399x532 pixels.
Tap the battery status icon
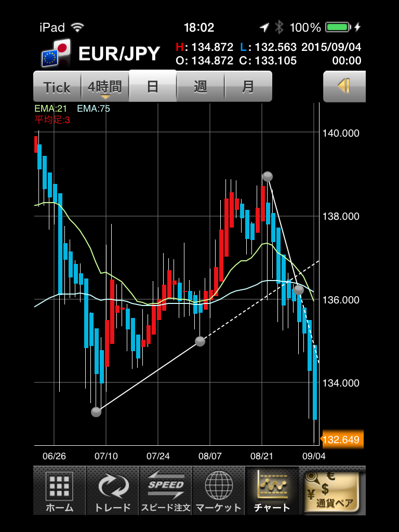[x=338, y=27]
